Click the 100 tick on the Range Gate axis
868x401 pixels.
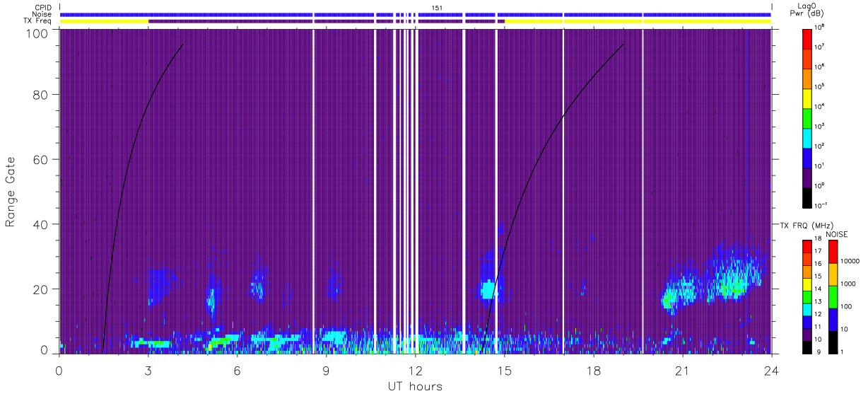click(36, 33)
